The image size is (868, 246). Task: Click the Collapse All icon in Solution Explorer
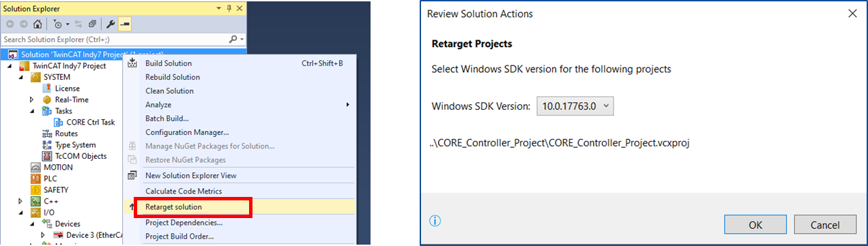coord(92,24)
